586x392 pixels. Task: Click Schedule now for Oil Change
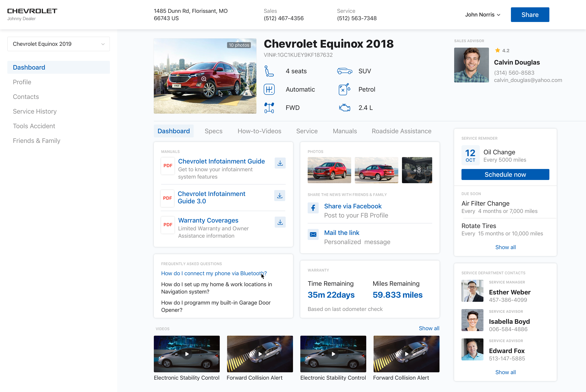[505, 174]
